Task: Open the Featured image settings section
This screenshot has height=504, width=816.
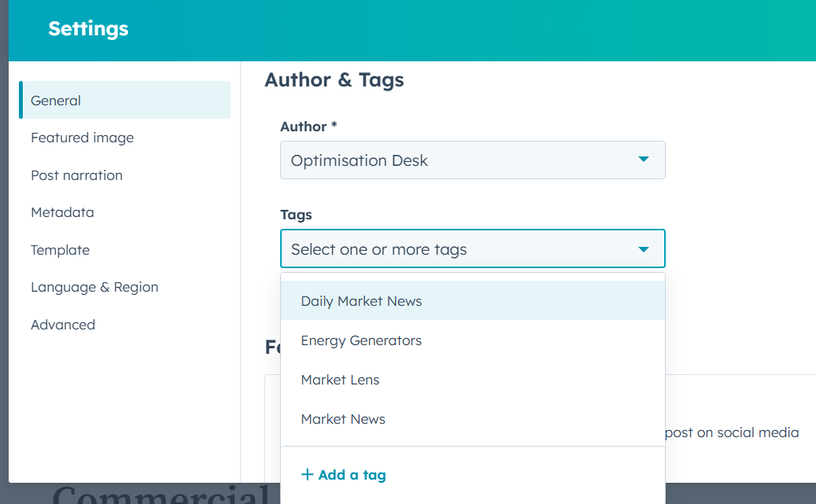Action: click(x=82, y=138)
